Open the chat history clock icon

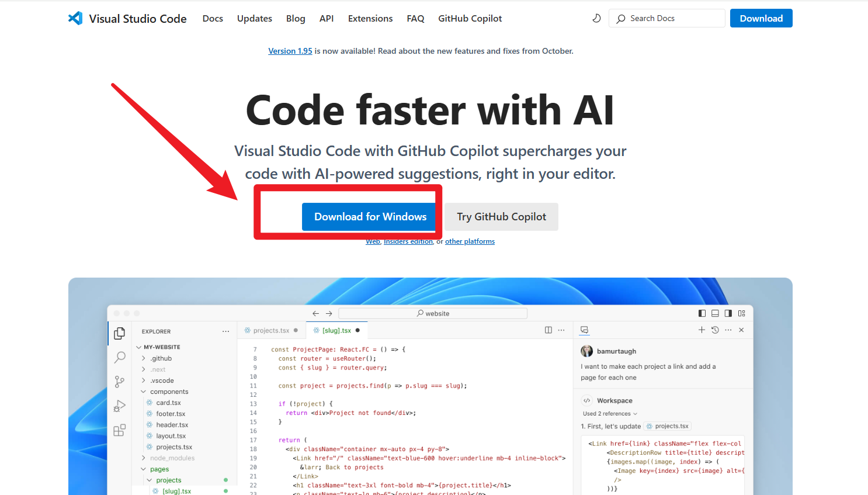tap(715, 330)
